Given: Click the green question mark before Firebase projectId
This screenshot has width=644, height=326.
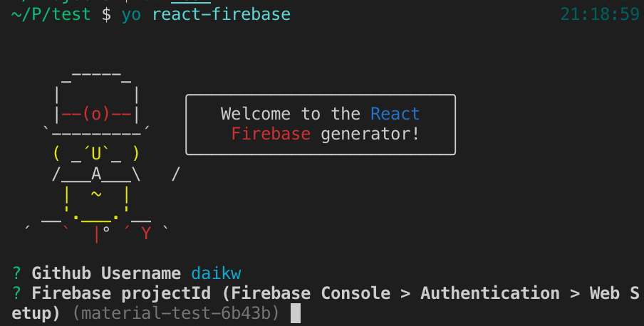Looking at the screenshot, I should pos(16,293).
